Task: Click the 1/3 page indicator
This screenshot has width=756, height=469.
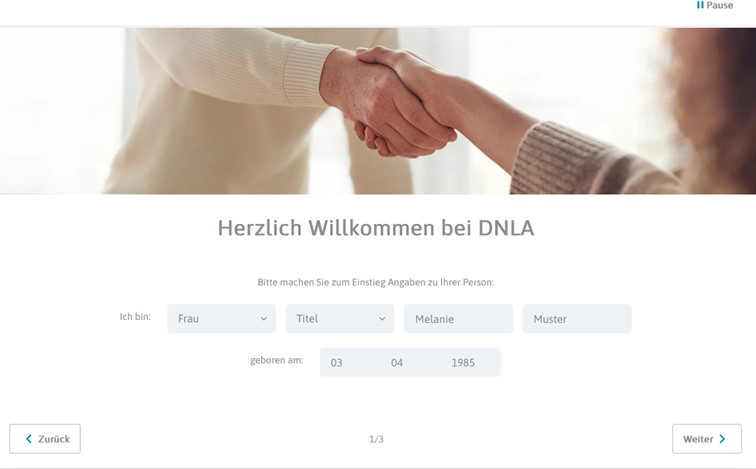Action: tap(377, 439)
